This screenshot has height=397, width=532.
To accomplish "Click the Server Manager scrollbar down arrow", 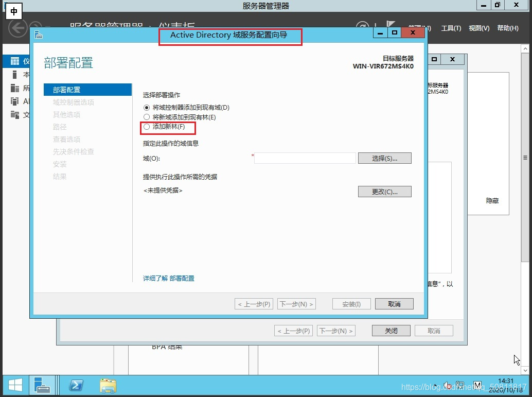I will pyautogui.click(x=525, y=370).
